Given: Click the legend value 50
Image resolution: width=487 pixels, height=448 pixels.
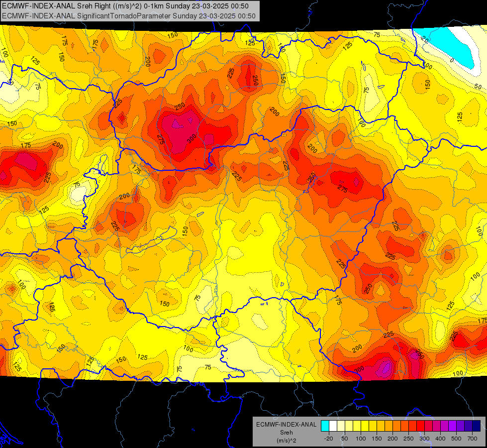Looking at the screenshot, I should tap(344, 439).
